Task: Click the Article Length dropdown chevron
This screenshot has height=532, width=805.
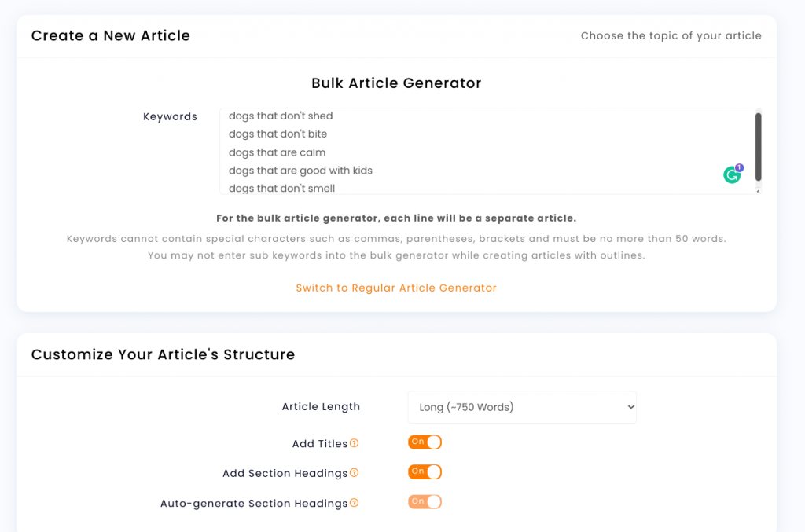Action: pyautogui.click(x=631, y=407)
